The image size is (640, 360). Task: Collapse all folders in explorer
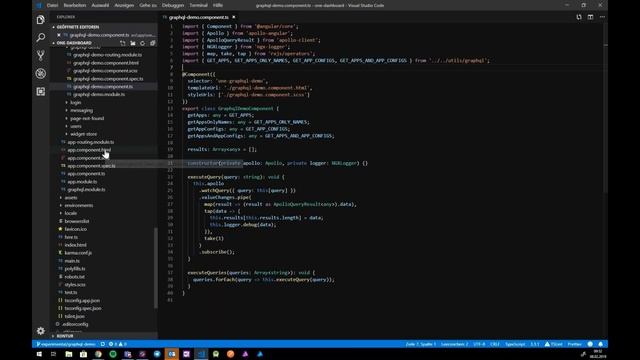click(152, 43)
